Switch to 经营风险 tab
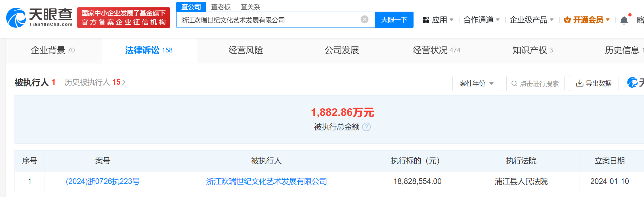Viewport: 644px width, 197px height. [x=246, y=50]
